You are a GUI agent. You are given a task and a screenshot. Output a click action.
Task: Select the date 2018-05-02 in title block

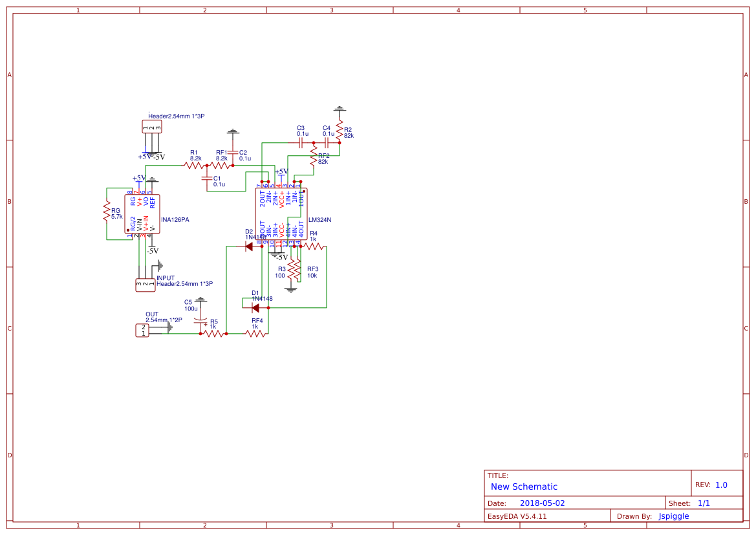tap(543, 502)
